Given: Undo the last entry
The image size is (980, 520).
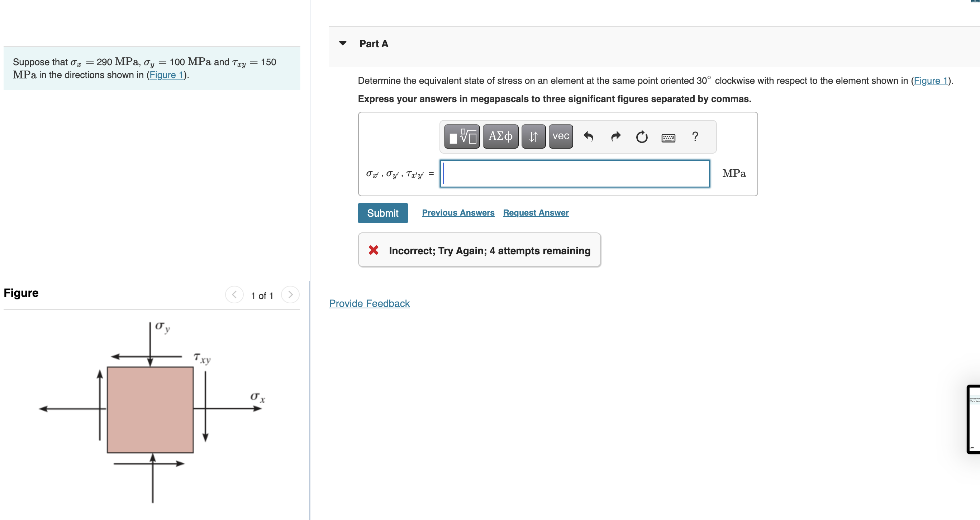Looking at the screenshot, I should coord(588,136).
